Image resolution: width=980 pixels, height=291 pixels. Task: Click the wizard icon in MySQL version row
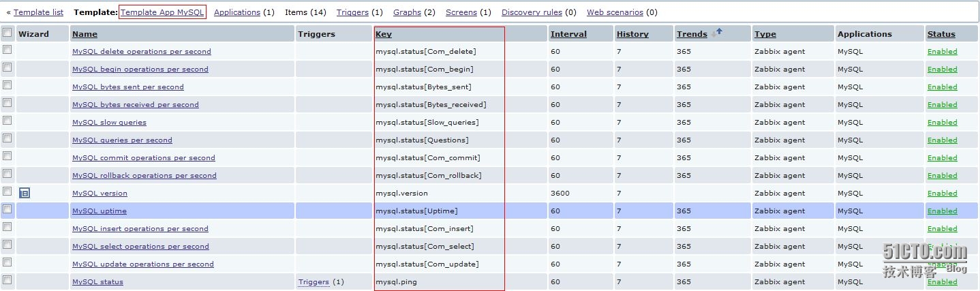25,194
